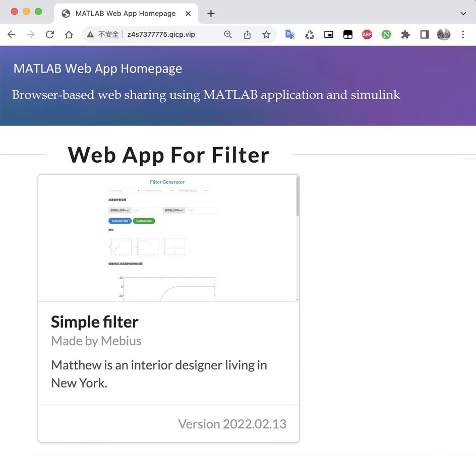Open the Extensions puzzle piece menu

tap(405, 34)
